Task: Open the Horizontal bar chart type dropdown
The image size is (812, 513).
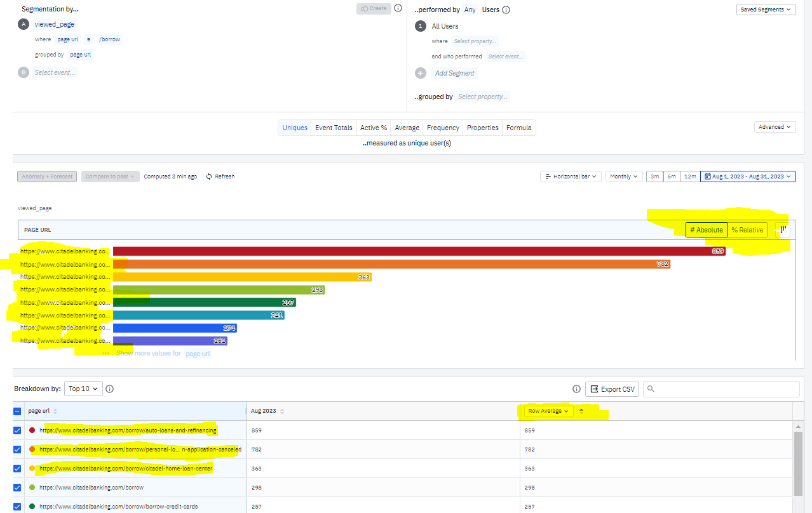Action: coord(571,177)
